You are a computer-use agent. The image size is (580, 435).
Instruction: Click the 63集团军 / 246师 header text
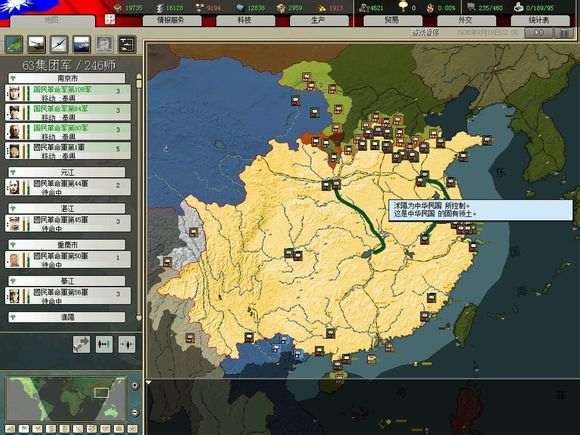click(x=69, y=65)
